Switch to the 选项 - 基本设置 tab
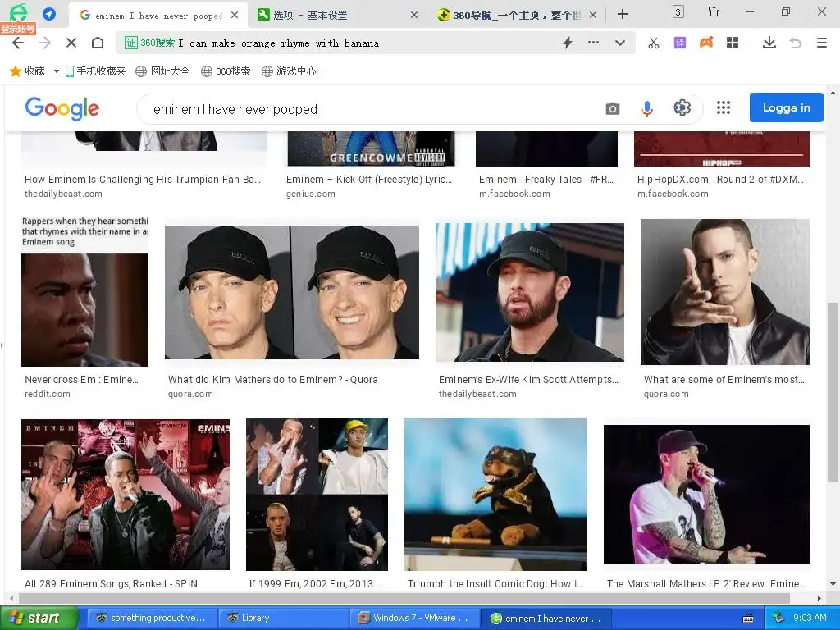Screen dimensions: 840x630 tap(337, 15)
